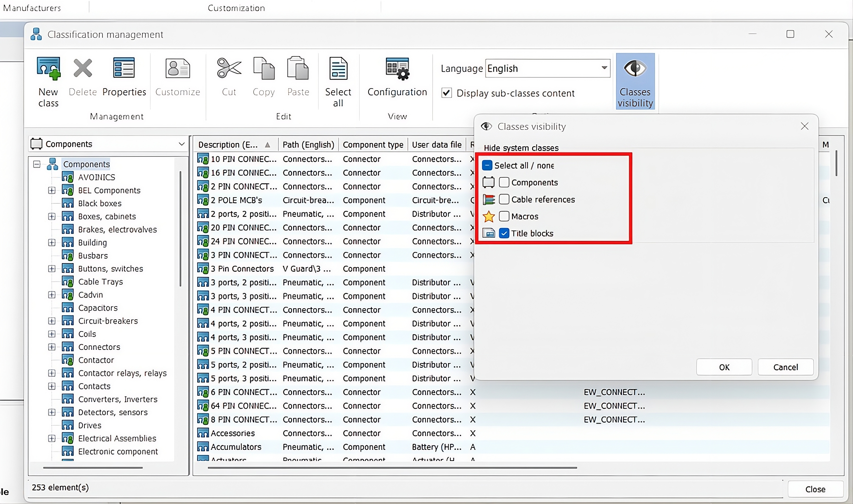Viewport: 853px width, 504px height.
Task: Expand the Coils node
Action: click(x=52, y=334)
